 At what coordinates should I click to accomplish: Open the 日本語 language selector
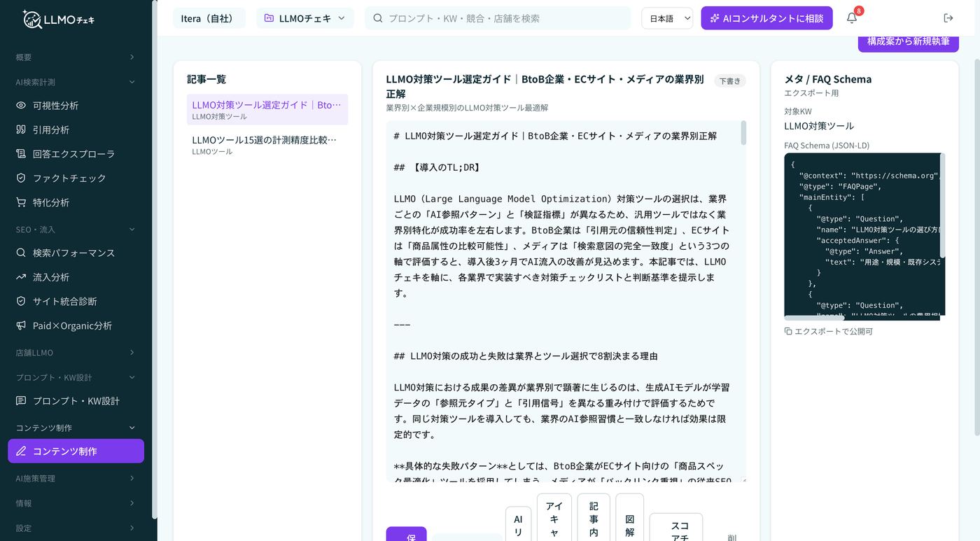[666, 18]
